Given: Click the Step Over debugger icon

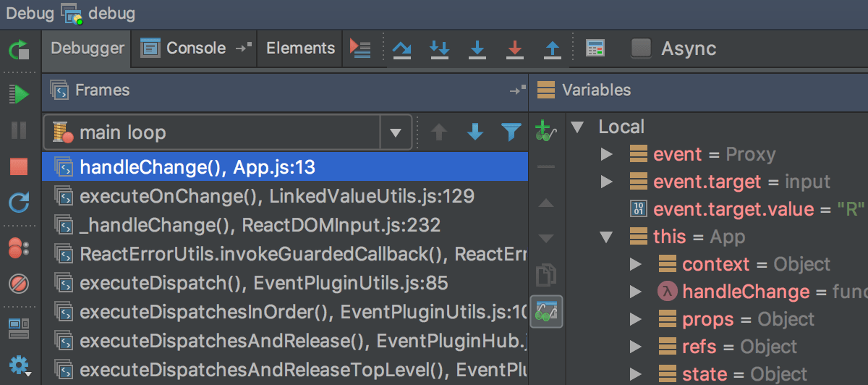Looking at the screenshot, I should 401,48.
